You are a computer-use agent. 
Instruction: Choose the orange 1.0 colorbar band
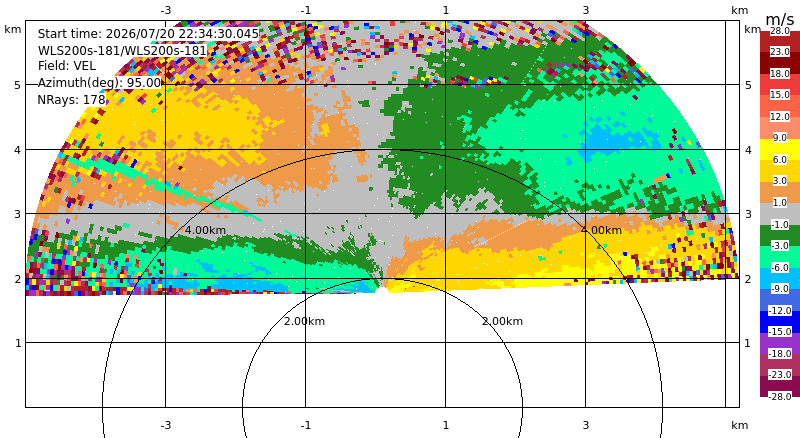(780, 193)
